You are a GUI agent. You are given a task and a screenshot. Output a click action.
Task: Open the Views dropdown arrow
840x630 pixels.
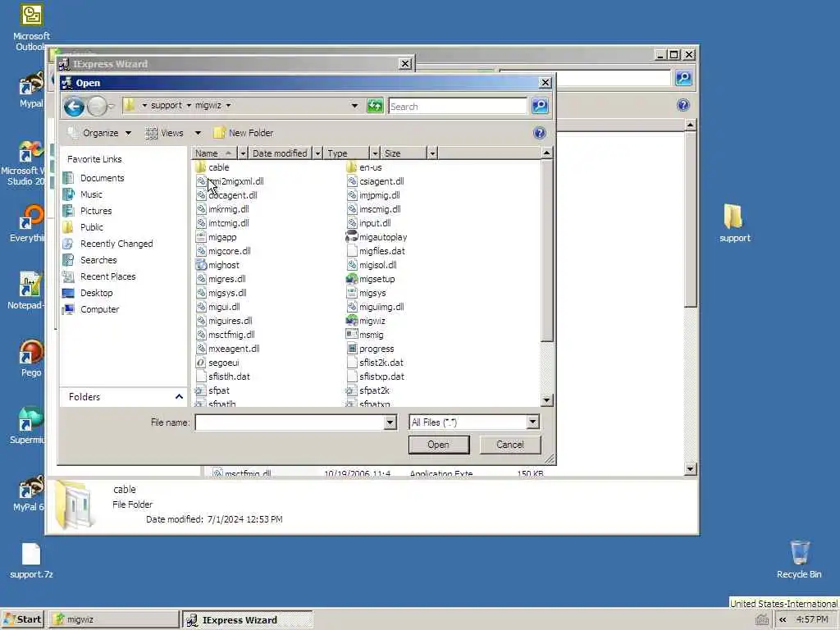coord(198,133)
